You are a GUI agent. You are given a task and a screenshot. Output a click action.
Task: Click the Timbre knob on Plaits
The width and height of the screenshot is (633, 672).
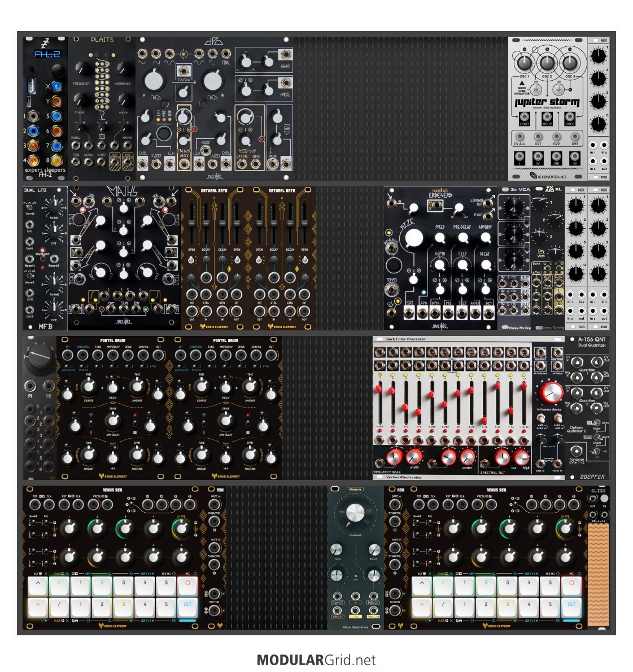click(81, 99)
